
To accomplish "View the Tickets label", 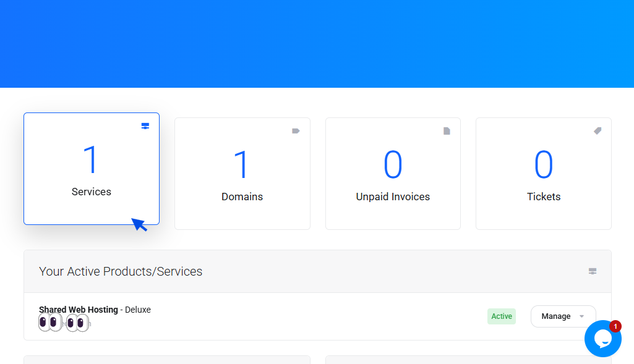I will click(544, 197).
